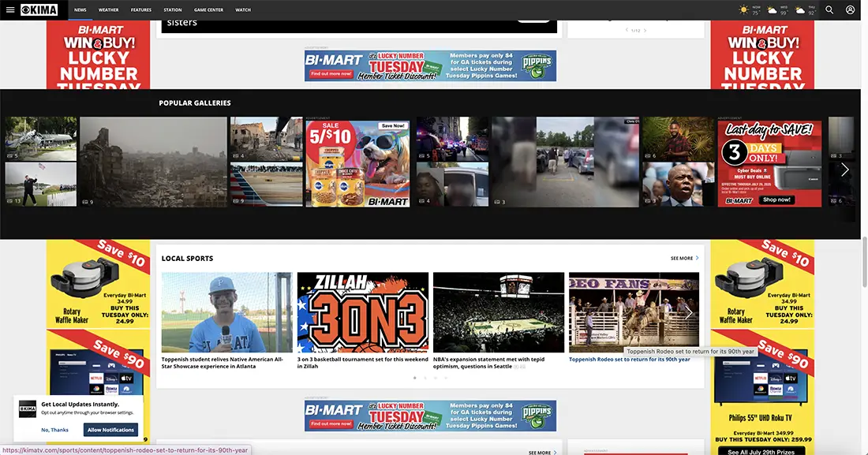Click the Pippins logo in the top Bi-Mart banner
This screenshot has height=455, width=868.
537,66
